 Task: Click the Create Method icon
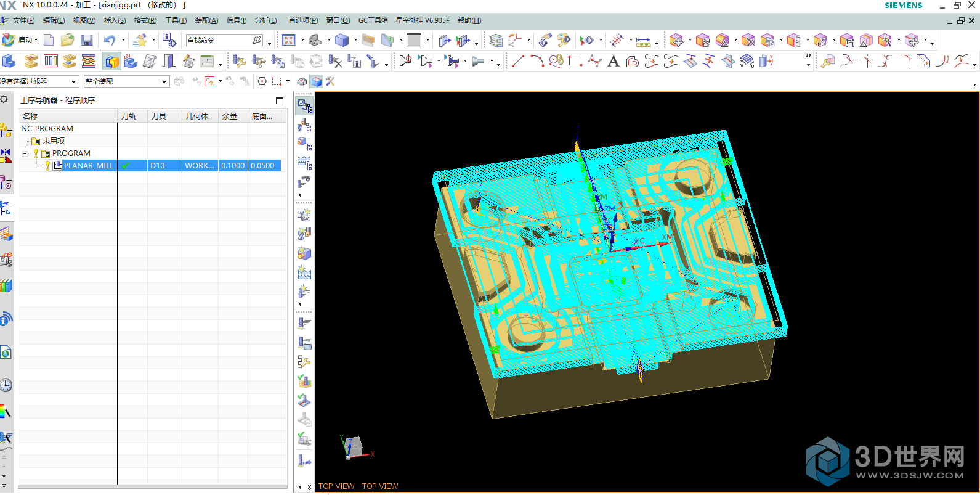(304, 272)
